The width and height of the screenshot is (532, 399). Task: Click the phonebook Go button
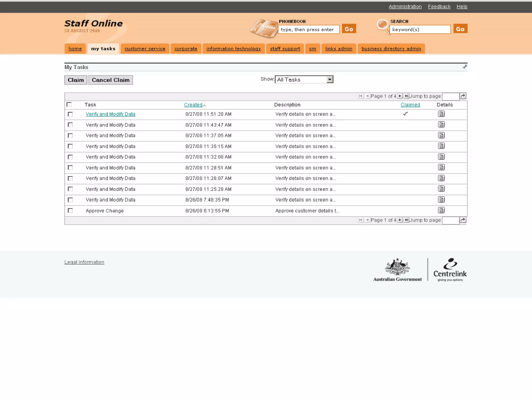point(349,29)
